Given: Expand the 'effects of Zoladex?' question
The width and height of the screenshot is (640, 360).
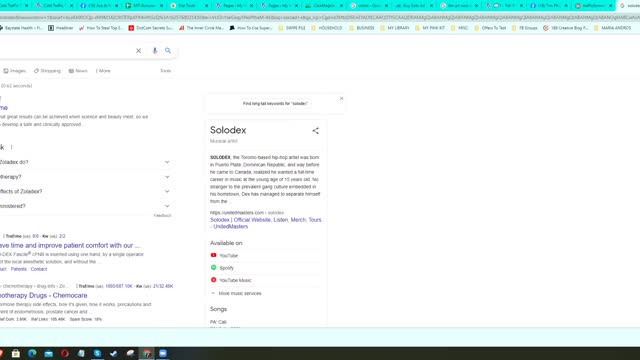Looking at the screenshot, I should pos(85,191).
